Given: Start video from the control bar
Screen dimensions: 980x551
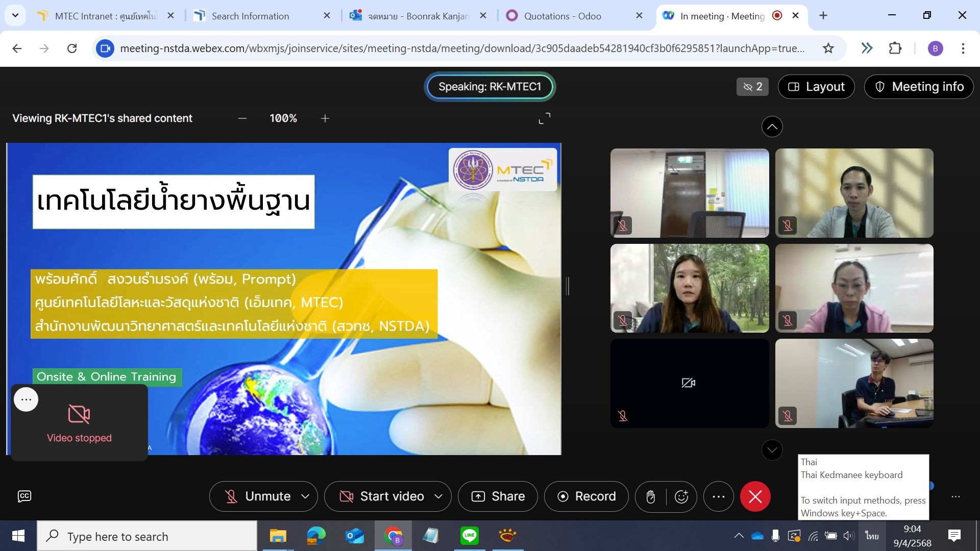Looking at the screenshot, I should point(382,496).
